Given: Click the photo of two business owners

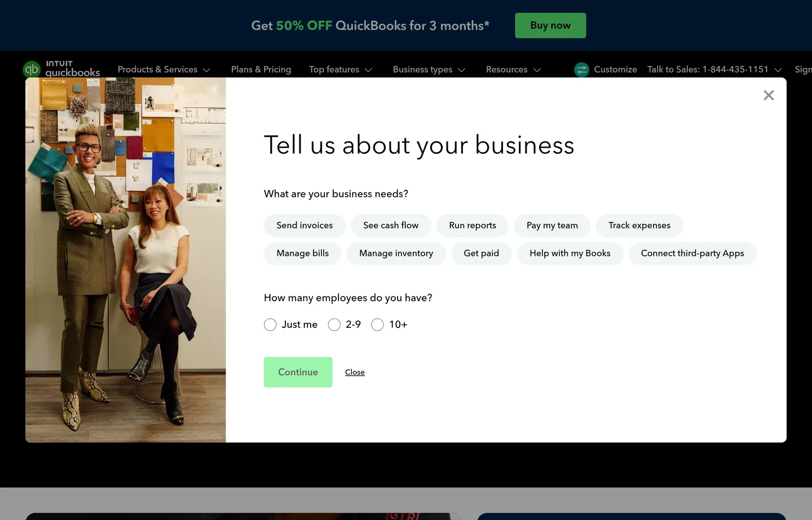Looking at the screenshot, I should 126,260.
